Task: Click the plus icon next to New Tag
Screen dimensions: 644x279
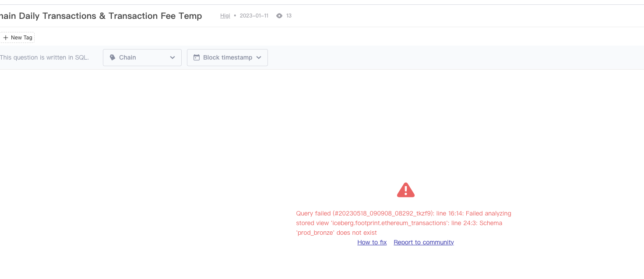Action: coord(5,37)
